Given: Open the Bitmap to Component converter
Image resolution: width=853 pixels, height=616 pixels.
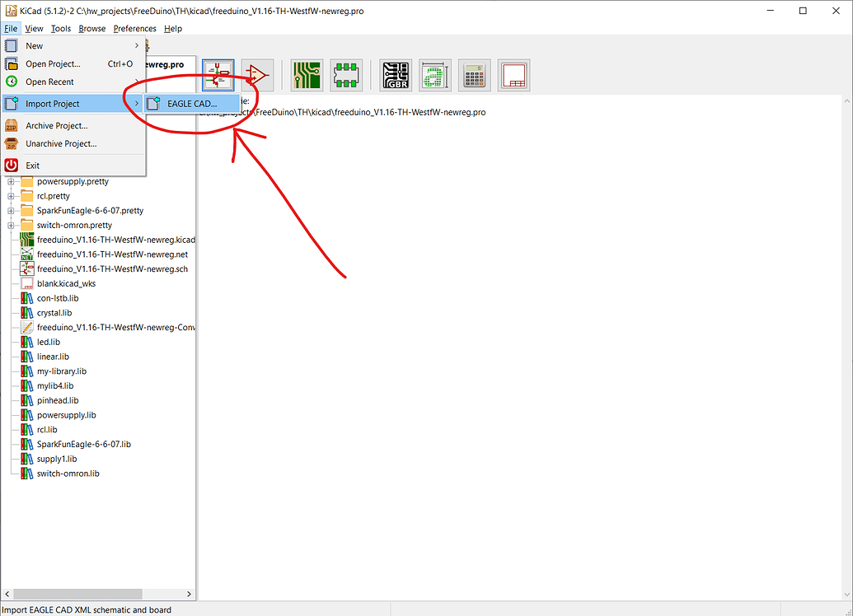Looking at the screenshot, I should tap(434, 75).
